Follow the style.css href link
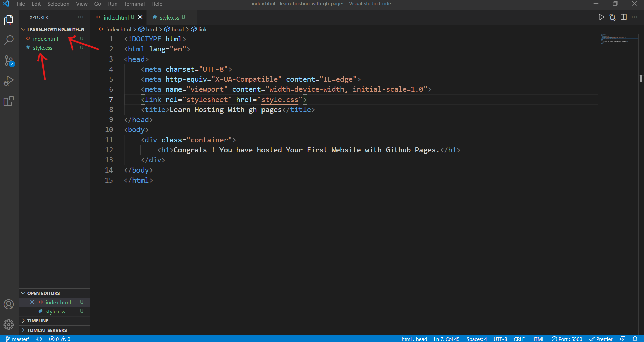 (280, 100)
